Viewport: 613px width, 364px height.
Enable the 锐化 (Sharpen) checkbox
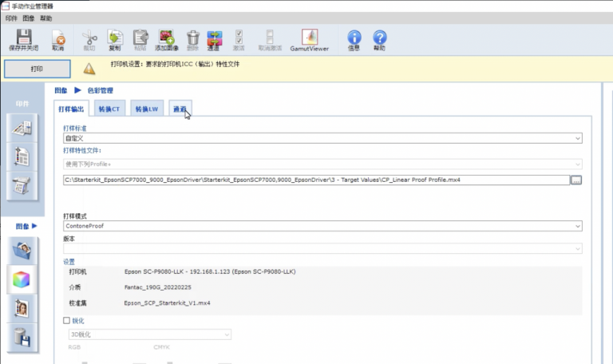(66, 321)
